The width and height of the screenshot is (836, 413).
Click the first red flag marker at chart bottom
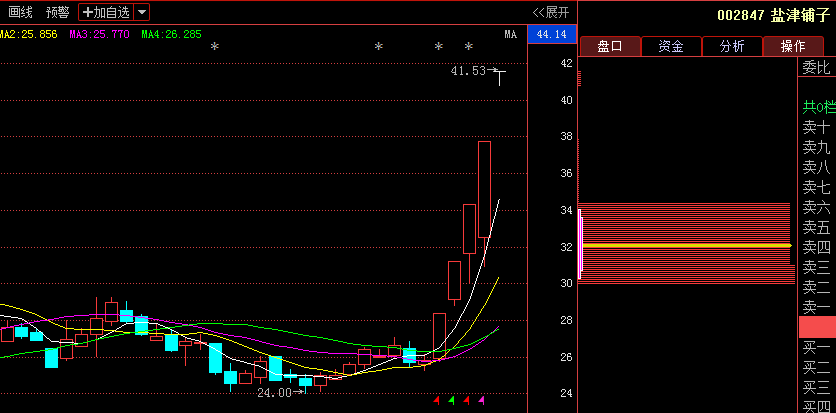pos(436,401)
